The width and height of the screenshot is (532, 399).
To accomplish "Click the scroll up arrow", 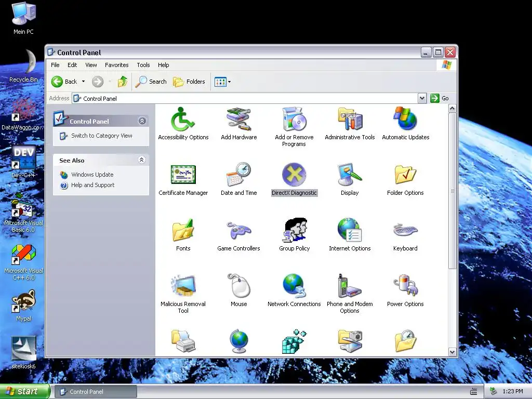I will [x=453, y=109].
